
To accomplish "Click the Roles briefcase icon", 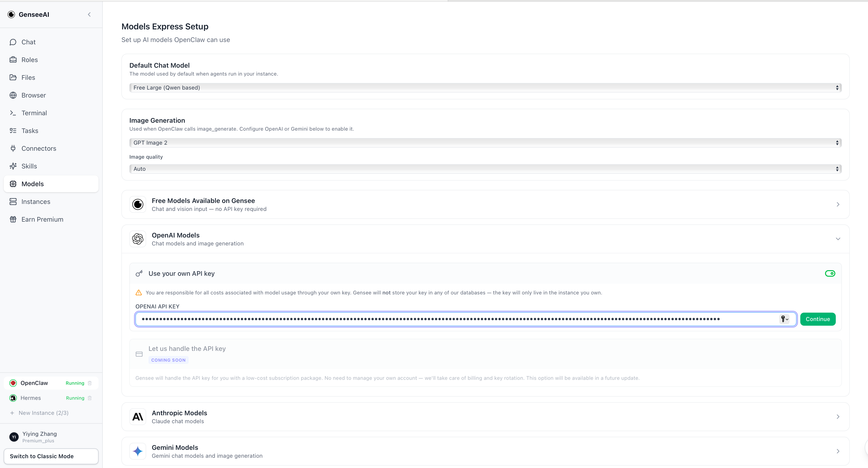I will [x=13, y=59].
